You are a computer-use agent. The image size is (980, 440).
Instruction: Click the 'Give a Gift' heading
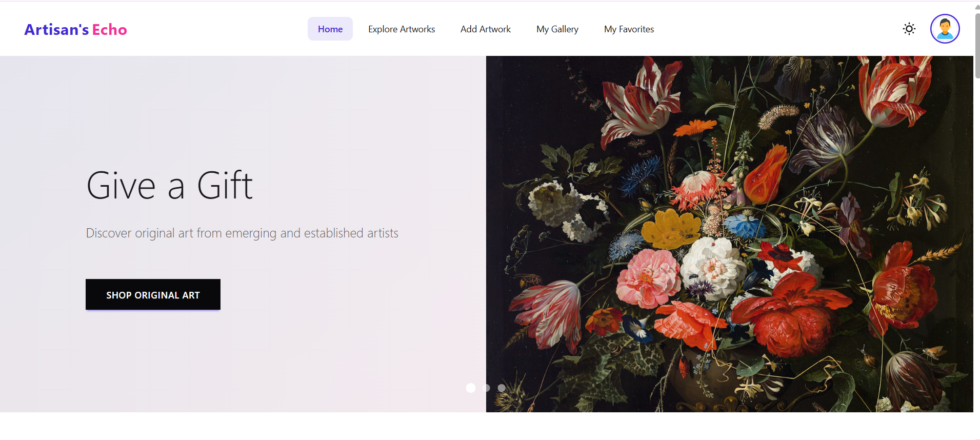[170, 185]
